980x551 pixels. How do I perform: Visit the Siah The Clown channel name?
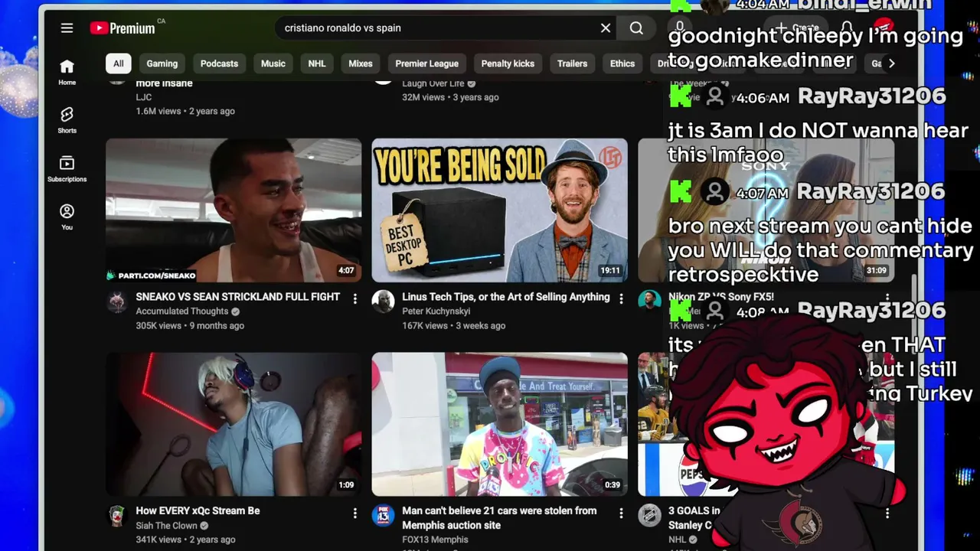(166, 526)
